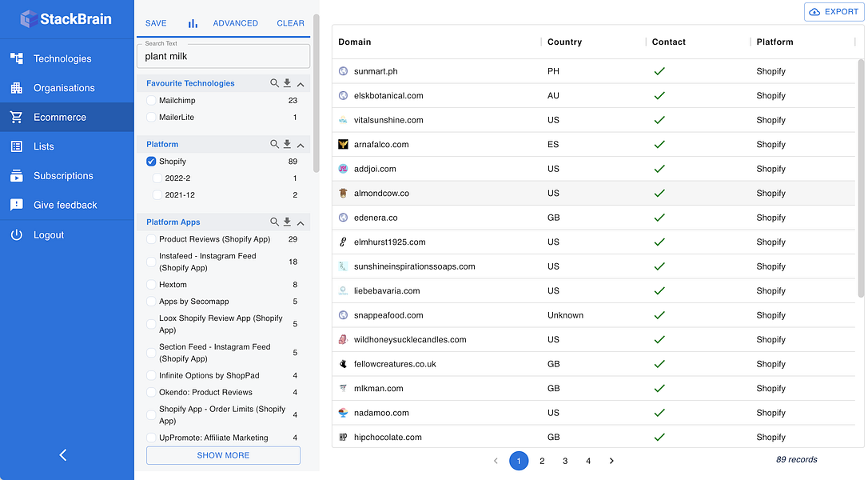Click the results table vertical scrollbar
Screen dimensions: 868x480
(861, 178)
